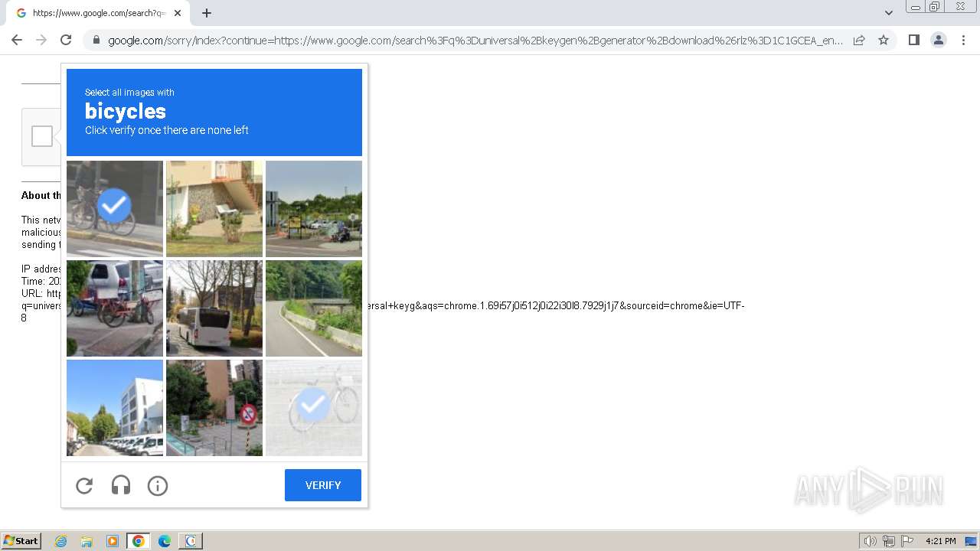Get an audio challenge via headphones icon

121,485
